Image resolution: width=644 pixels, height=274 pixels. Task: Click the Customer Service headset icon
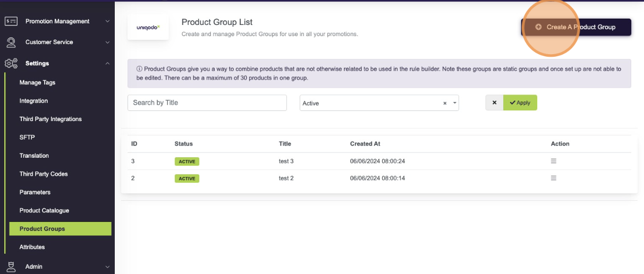[x=11, y=42]
